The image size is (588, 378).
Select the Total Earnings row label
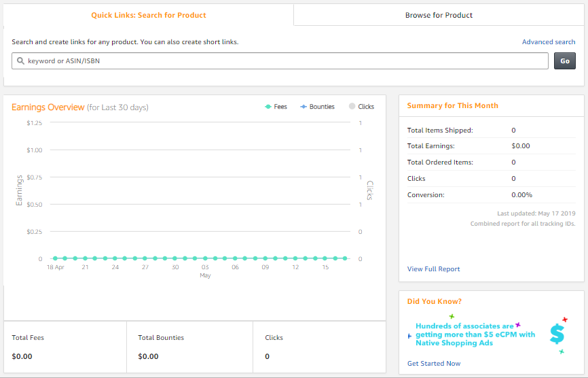(x=431, y=146)
